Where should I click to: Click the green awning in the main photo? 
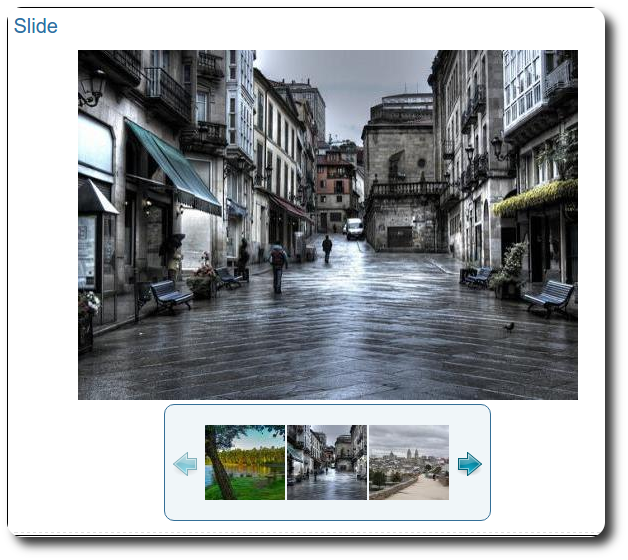[175, 165]
